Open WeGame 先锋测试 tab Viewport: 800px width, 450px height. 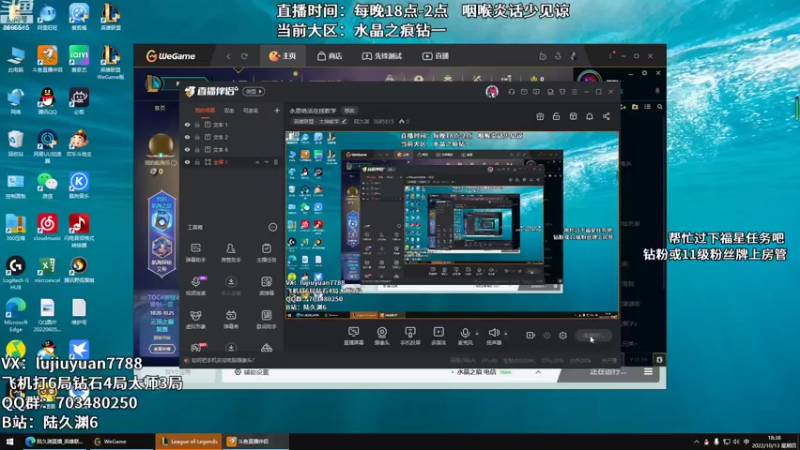(x=382, y=56)
